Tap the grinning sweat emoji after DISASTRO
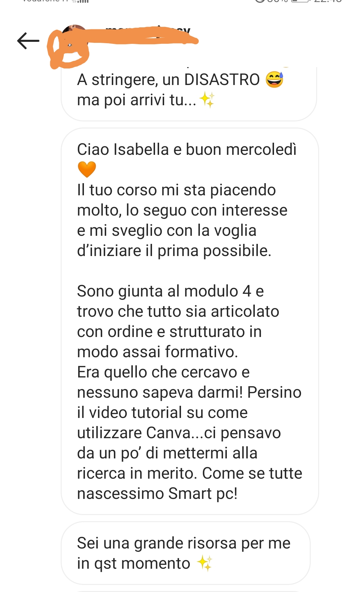Viewport: 364px width, 592px height. point(275,79)
